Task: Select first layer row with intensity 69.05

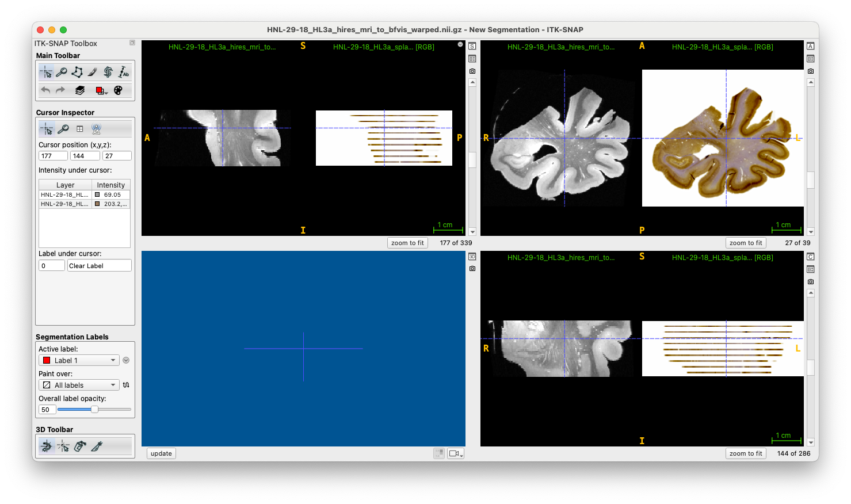Action: (85, 194)
